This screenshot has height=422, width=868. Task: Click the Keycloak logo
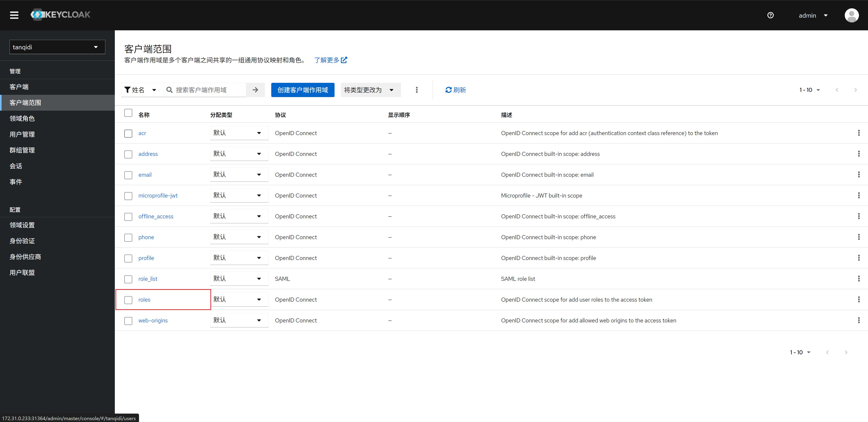tap(61, 15)
